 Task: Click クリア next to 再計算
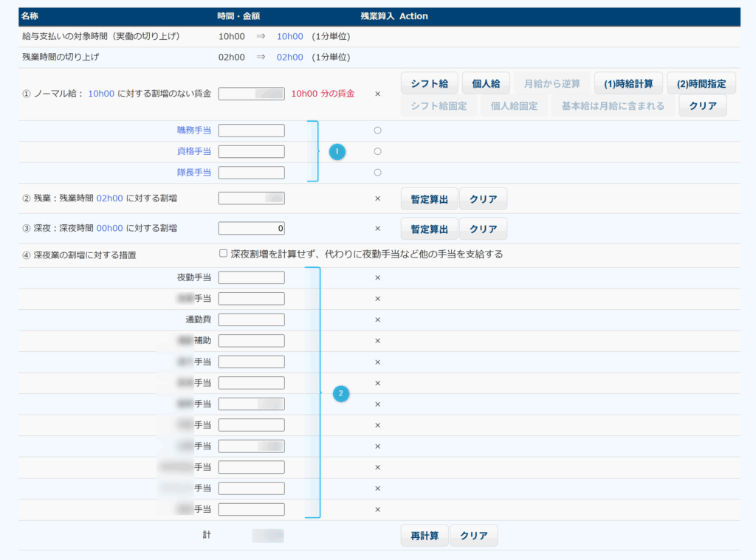[x=473, y=536]
